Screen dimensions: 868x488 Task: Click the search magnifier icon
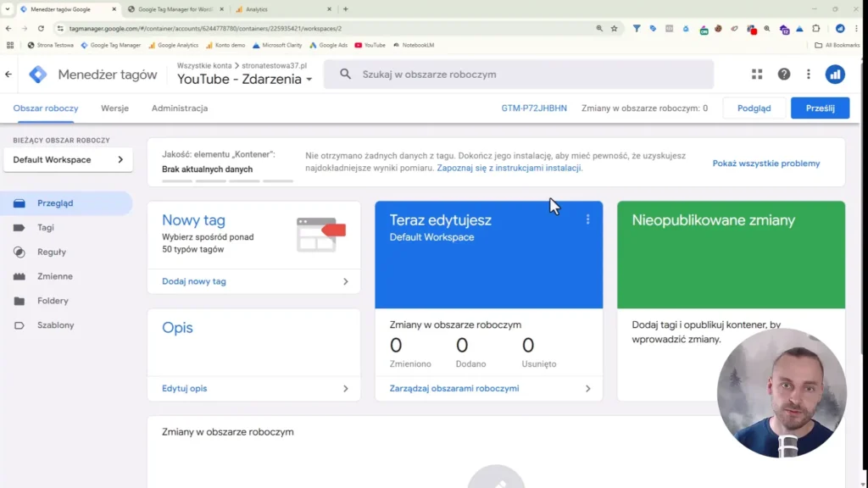click(x=346, y=75)
